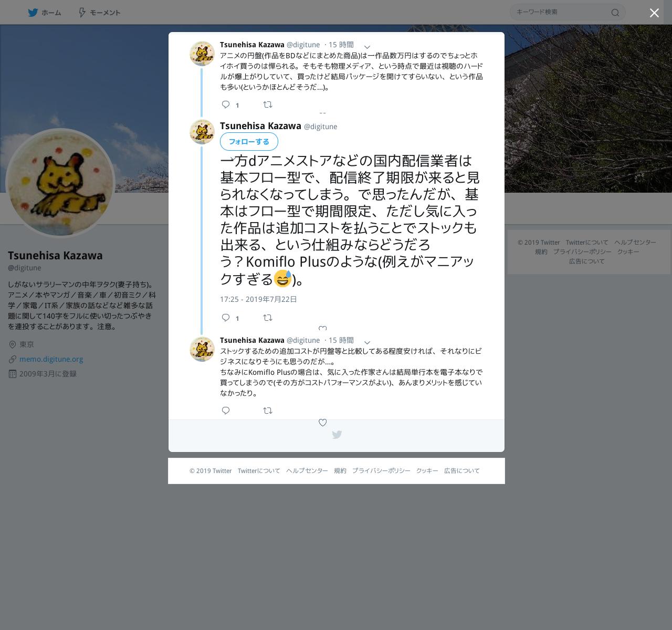Reply to the main 17:25 tweet
The width and height of the screenshot is (672, 630).
pos(226,318)
